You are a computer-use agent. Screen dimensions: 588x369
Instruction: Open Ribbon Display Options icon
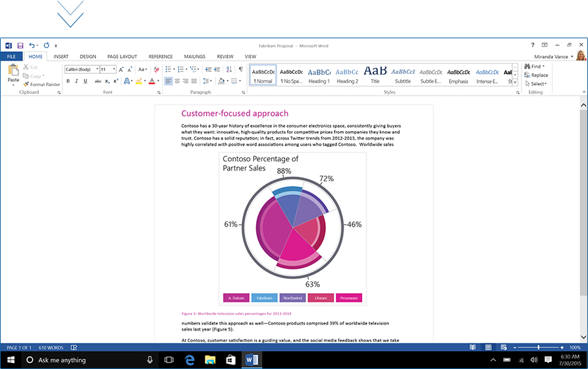[x=545, y=45]
